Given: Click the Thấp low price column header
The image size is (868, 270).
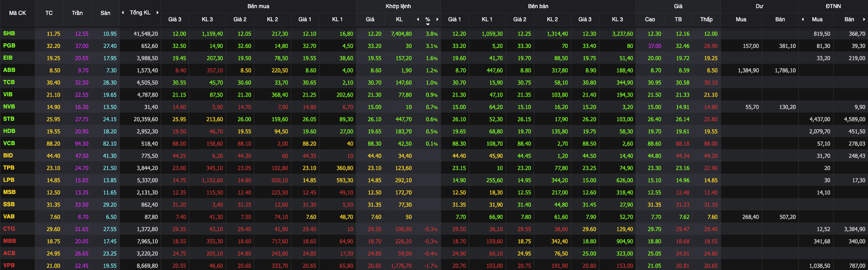Looking at the screenshot, I should pyautogui.click(x=707, y=19).
